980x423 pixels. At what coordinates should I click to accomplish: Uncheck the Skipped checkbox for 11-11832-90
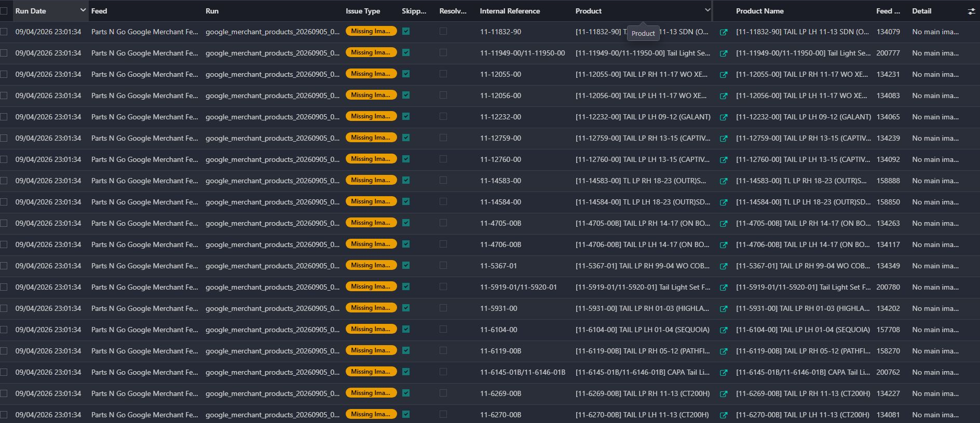coord(406,31)
